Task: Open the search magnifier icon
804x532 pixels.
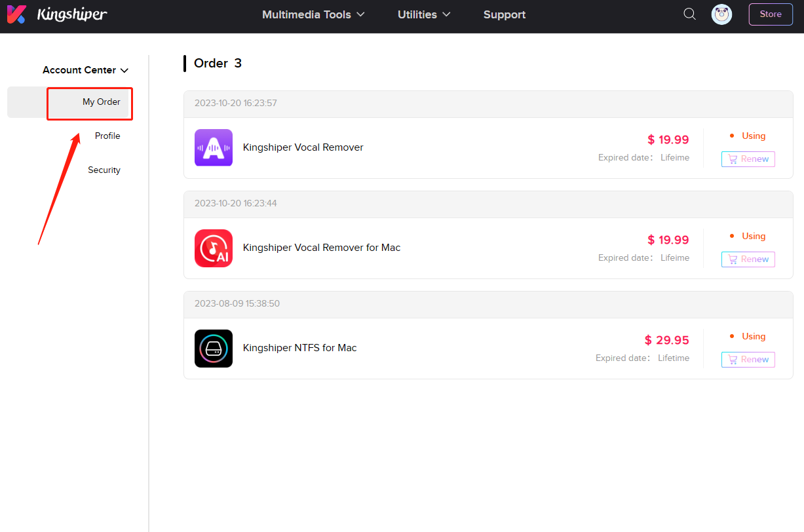Action: [689, 14]
